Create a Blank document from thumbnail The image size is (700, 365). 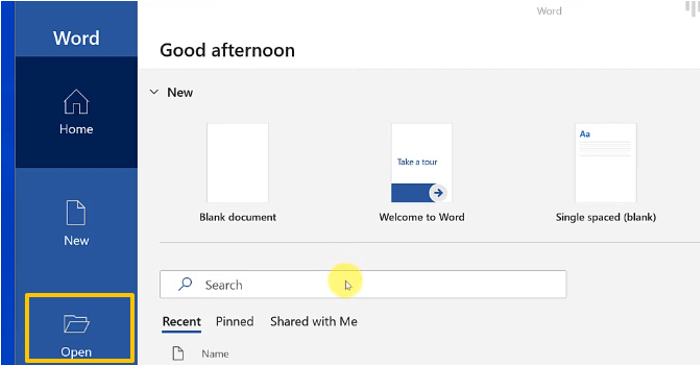pyautogui.click(x=238, y=163)
